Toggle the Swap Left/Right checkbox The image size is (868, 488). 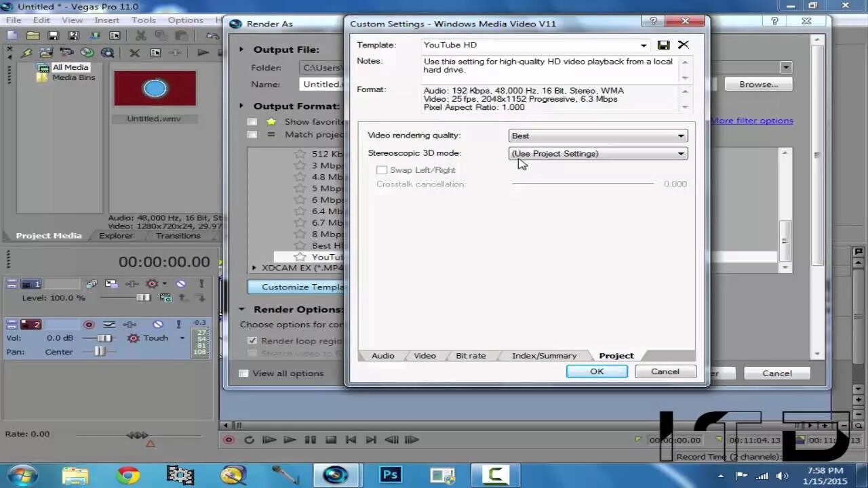pyautogui.click(x=382, y=170)
